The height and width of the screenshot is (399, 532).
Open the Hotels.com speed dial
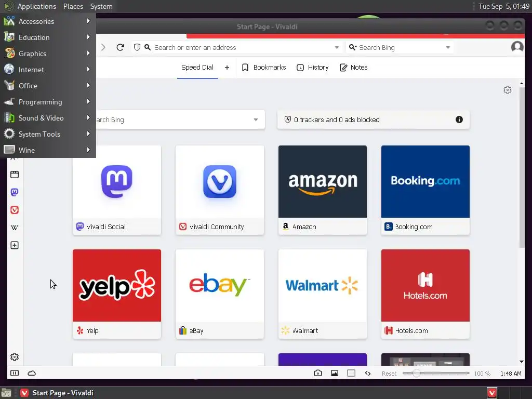(x=425, y=294)
